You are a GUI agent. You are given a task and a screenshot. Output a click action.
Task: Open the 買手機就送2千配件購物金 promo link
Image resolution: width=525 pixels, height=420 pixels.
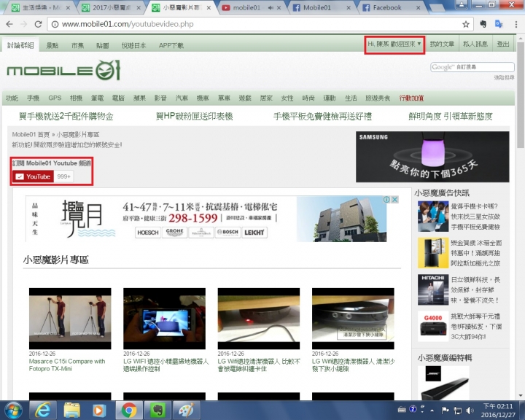[66, 116]
